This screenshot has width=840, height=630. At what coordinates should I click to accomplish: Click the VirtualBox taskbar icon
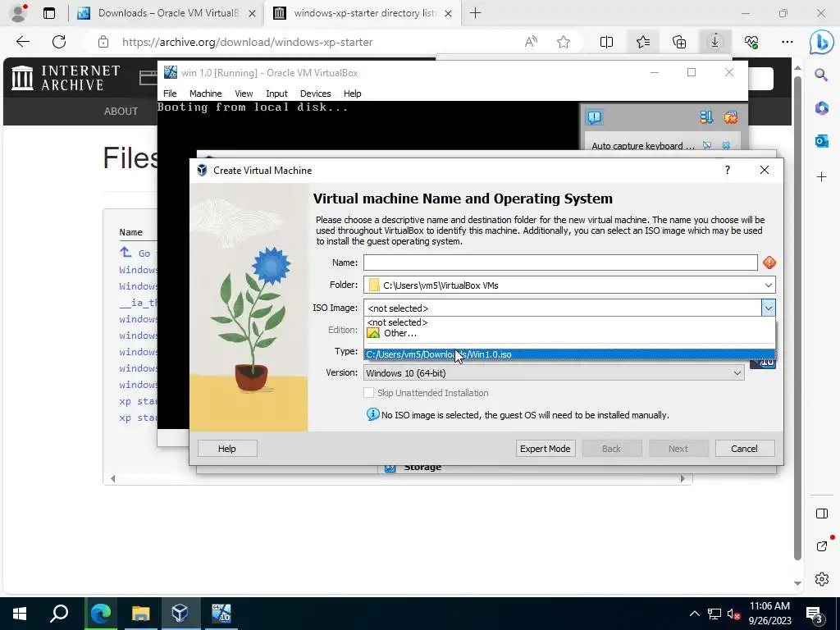pyautogui.click(x=180, y=613)
